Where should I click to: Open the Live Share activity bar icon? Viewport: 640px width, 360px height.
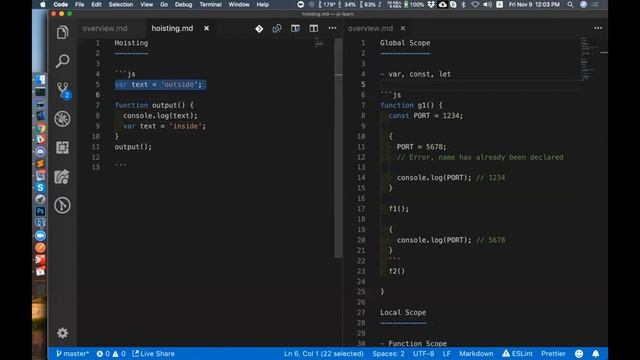(x=62, y=176)
